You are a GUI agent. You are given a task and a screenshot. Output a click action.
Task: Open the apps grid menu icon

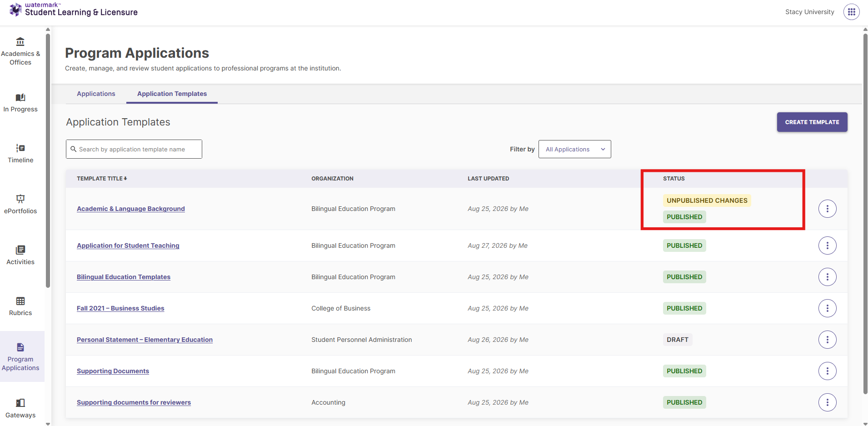pyautogui.click(x=851, y=12)
